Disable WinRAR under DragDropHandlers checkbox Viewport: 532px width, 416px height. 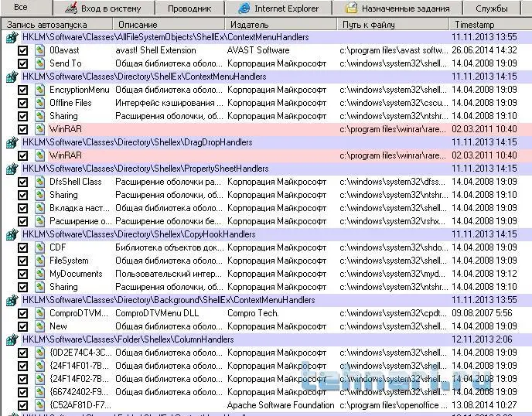pyautogui.click(x=22, y=155)
